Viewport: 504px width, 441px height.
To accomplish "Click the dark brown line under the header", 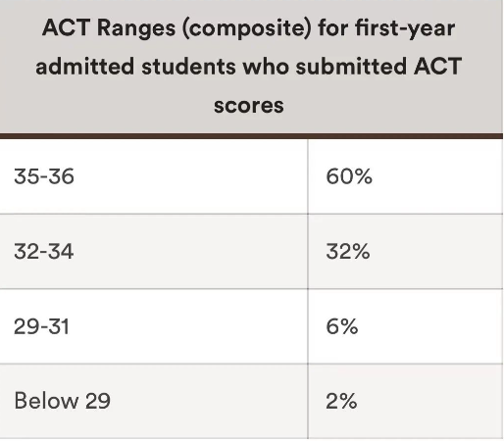I will pos(251,136).
